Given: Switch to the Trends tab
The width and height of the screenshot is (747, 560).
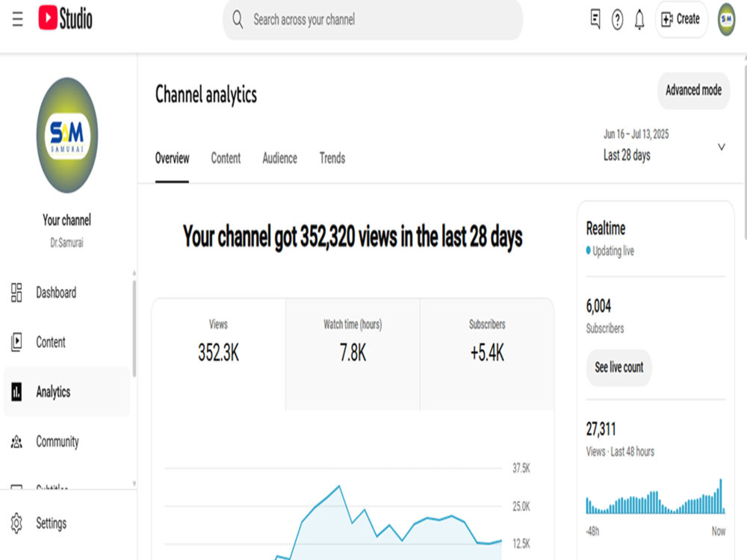Looking at the screenshot, I should 332,158.
